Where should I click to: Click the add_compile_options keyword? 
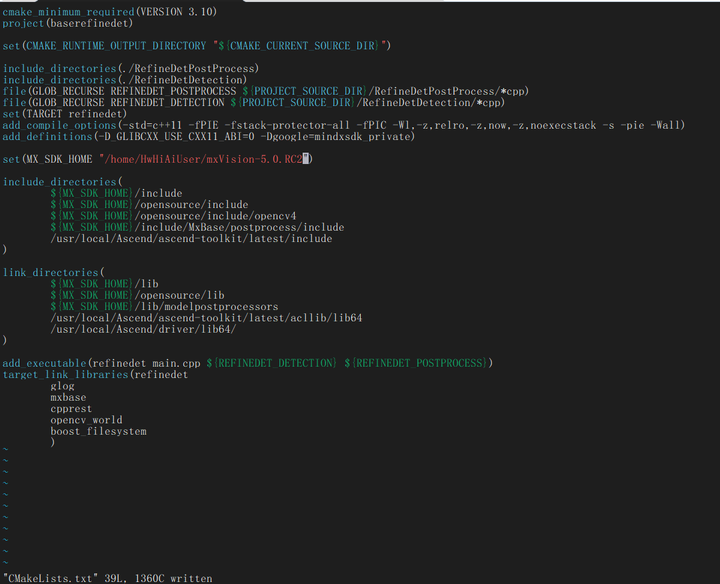(x=59, y=125)
